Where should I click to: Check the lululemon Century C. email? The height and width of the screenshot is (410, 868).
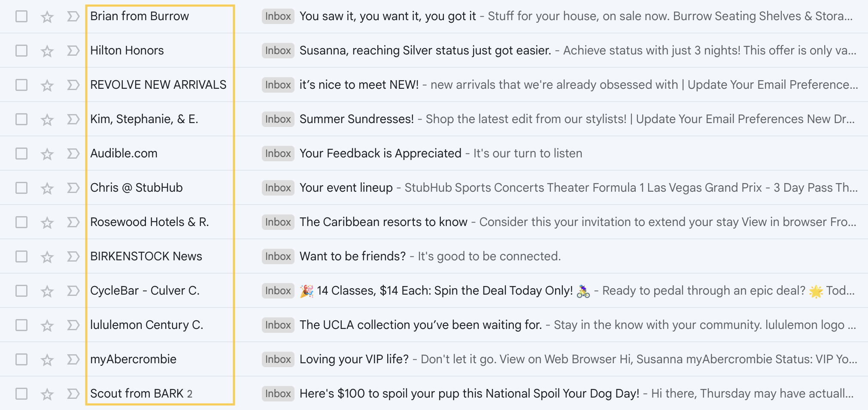pyautogui.click(x=21, y=325)
